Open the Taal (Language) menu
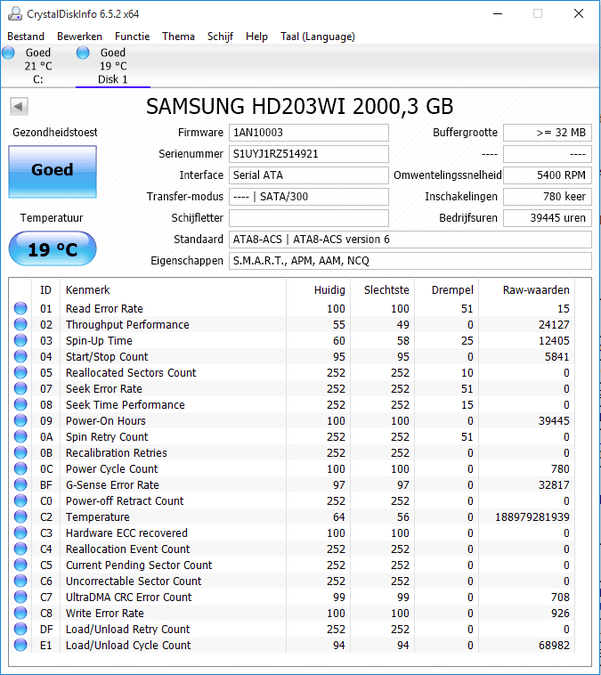 click(x=318, y=37)
